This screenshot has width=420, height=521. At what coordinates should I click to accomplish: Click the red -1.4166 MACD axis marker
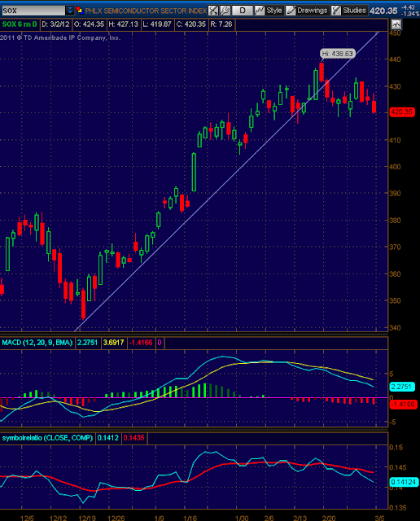pos(403,405)
